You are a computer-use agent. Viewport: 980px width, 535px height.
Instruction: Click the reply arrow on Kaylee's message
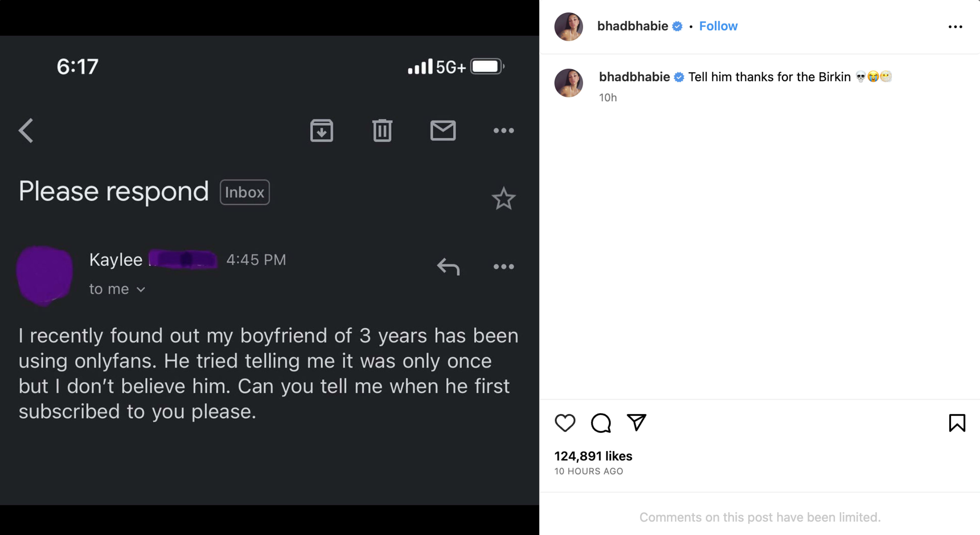tap(448, 266)
